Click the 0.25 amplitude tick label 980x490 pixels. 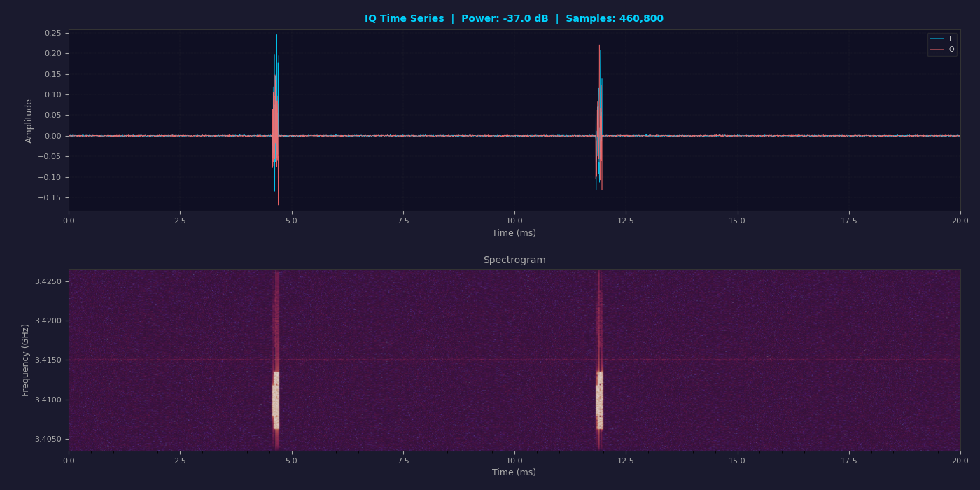pyautogui.click(x=52, y=33)
